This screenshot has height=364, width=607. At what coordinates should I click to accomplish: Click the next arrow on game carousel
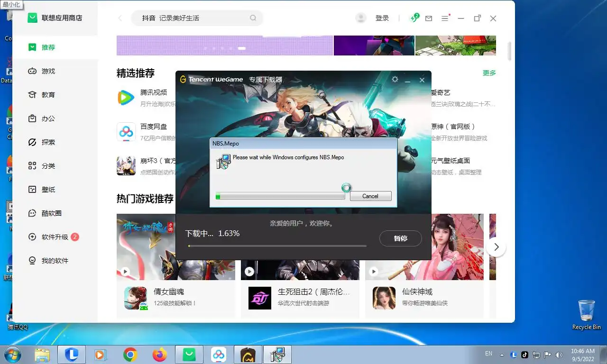point(496,247)
